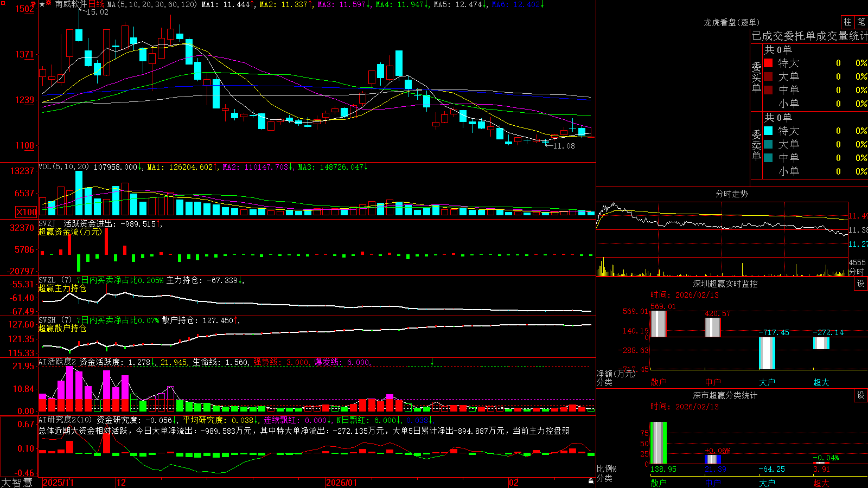Viewport: 868px width, 488px height.
Task: Click the 超赢资金流(万元) label
Action: [x=70, y=232]
